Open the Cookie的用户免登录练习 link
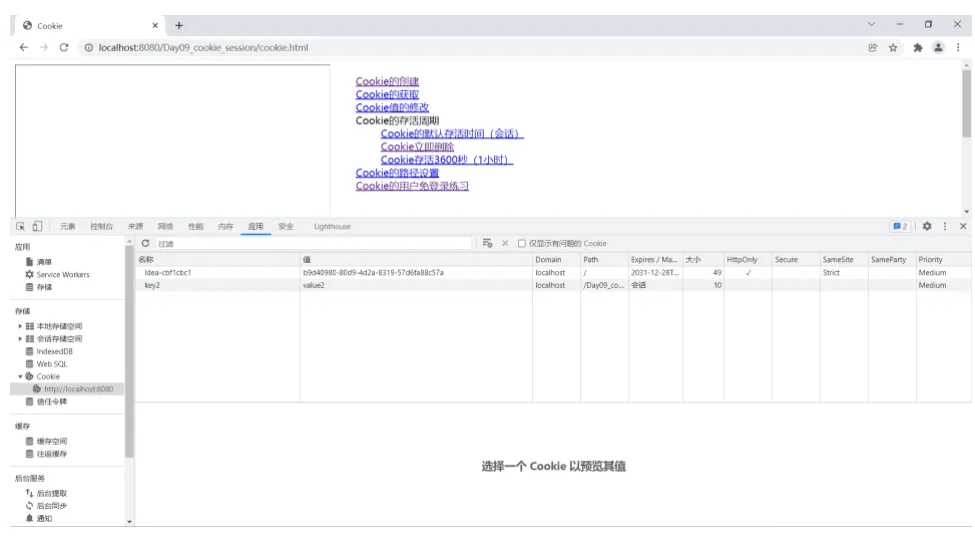The width and height of the screenshot is (975, 546). (x=412, y=186)
